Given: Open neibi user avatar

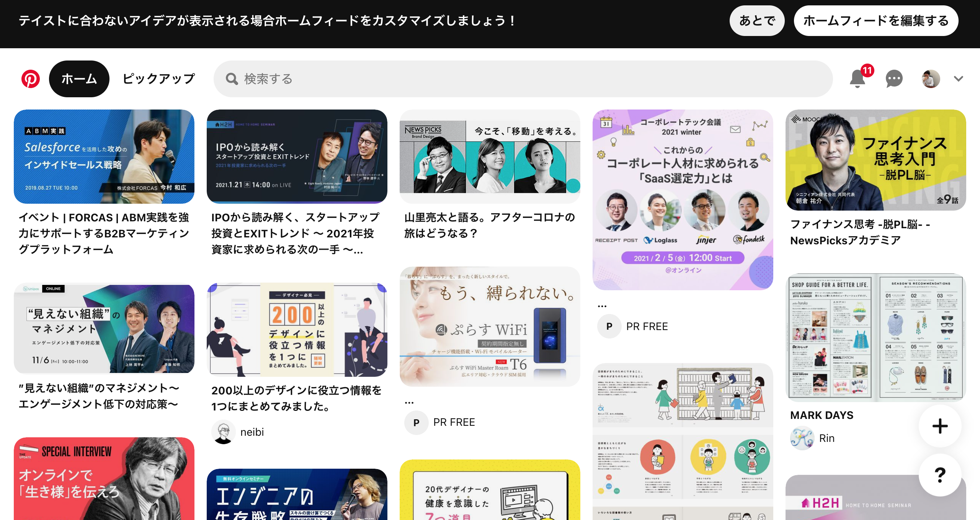Looking at the screenshot, I should tap(224, 432).
